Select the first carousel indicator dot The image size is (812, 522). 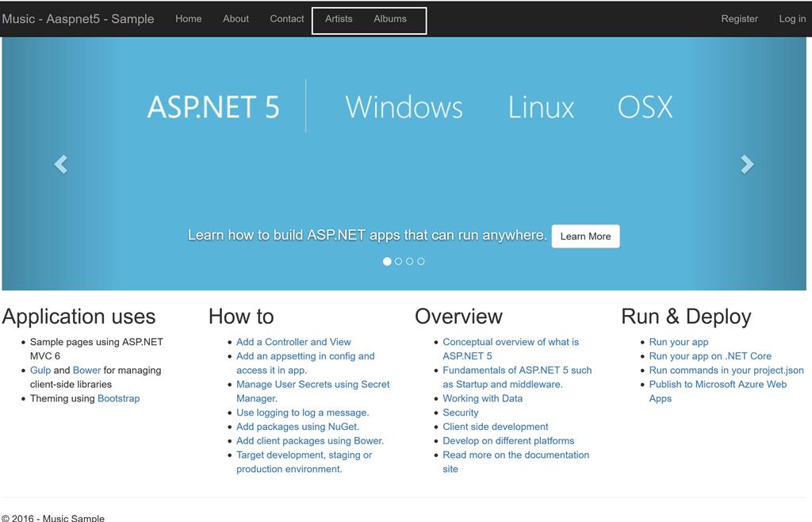pyautogui.click(x=387, y=262)
